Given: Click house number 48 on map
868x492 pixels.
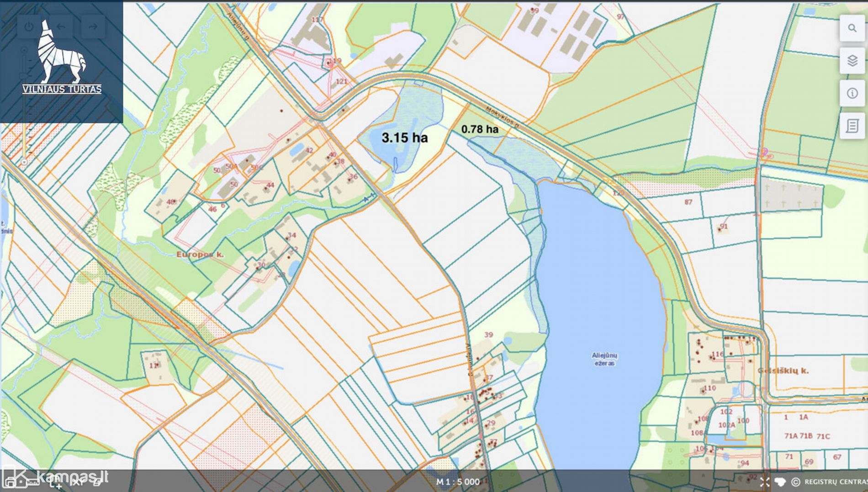Looking at the screenshot, I should (x=170, y=202).
